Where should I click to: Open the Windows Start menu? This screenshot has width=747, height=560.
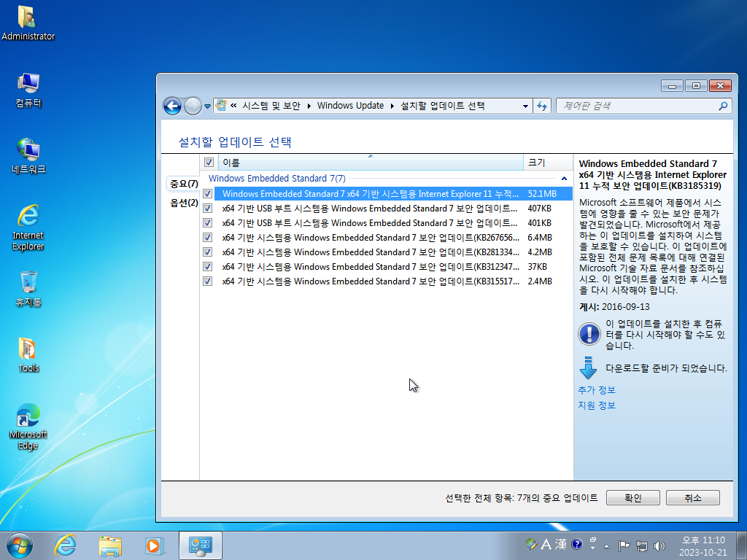(x=20, y=545)
